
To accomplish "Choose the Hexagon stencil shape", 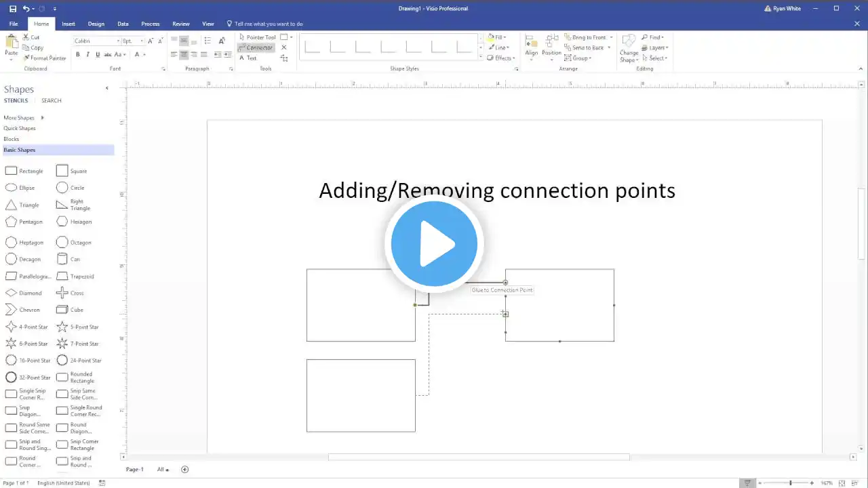I will click(74, 222).
